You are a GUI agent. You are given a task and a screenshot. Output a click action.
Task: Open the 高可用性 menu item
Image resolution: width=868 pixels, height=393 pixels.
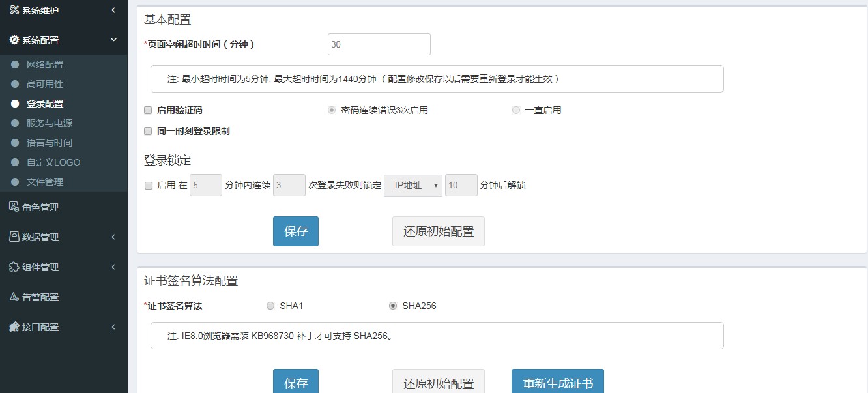click(x=45, y=84)
